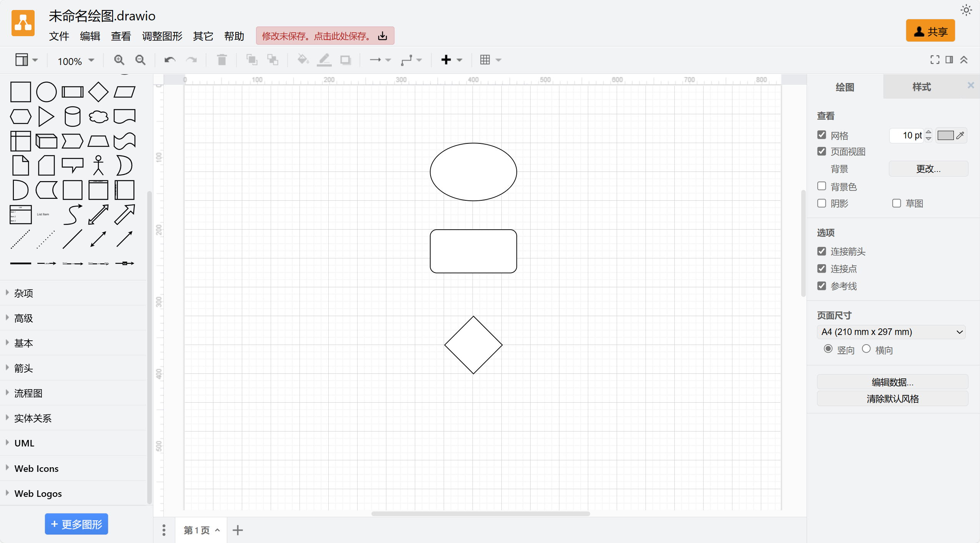Click the grid size 10 pt field
The height and width of the screenshot is (543, 980).
pos(907,135)
